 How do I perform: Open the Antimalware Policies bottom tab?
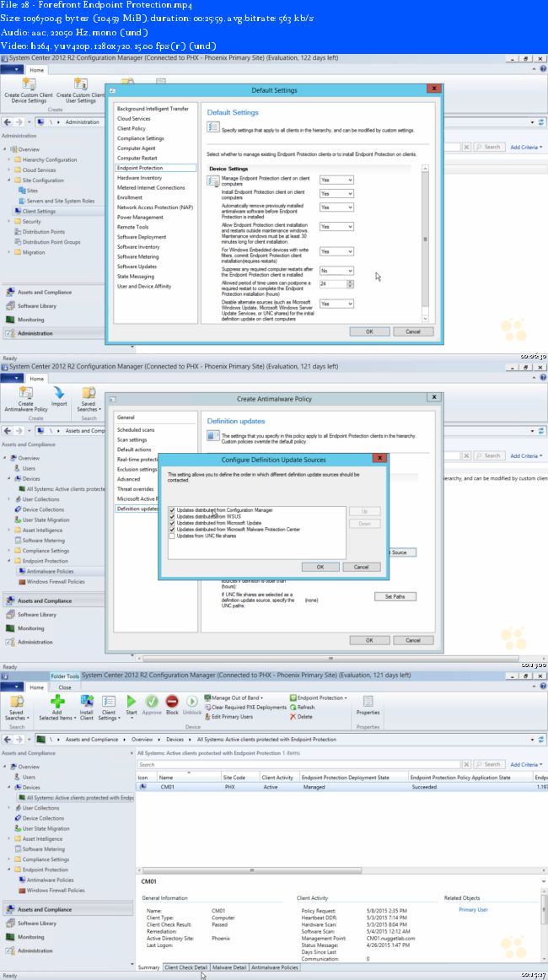point(274,967)
